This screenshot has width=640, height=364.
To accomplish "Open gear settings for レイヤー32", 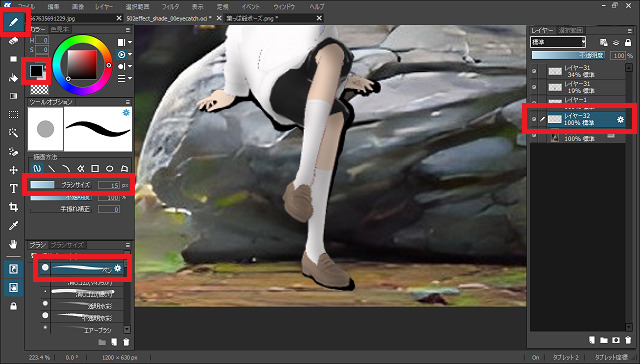I will (x=620, y=120).
